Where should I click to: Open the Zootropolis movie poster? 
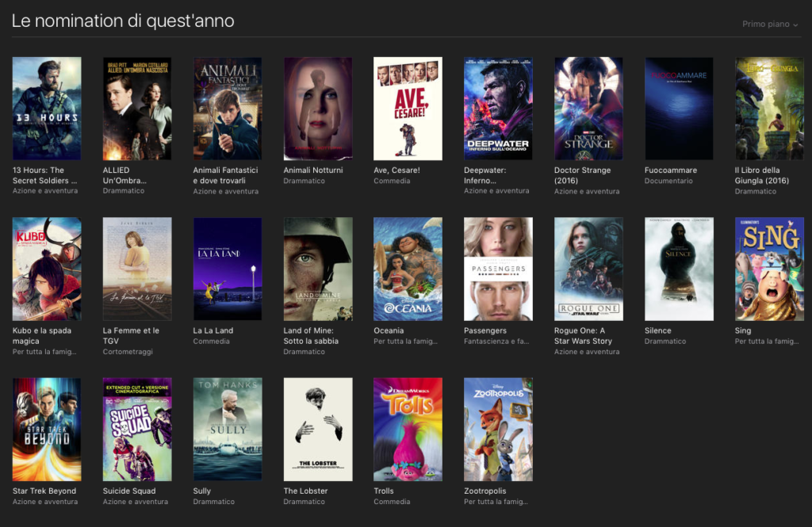click(498, 430)
